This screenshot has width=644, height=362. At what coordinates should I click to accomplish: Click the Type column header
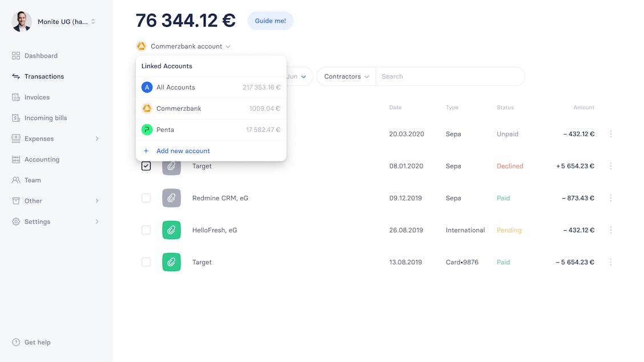click(452, 107)
